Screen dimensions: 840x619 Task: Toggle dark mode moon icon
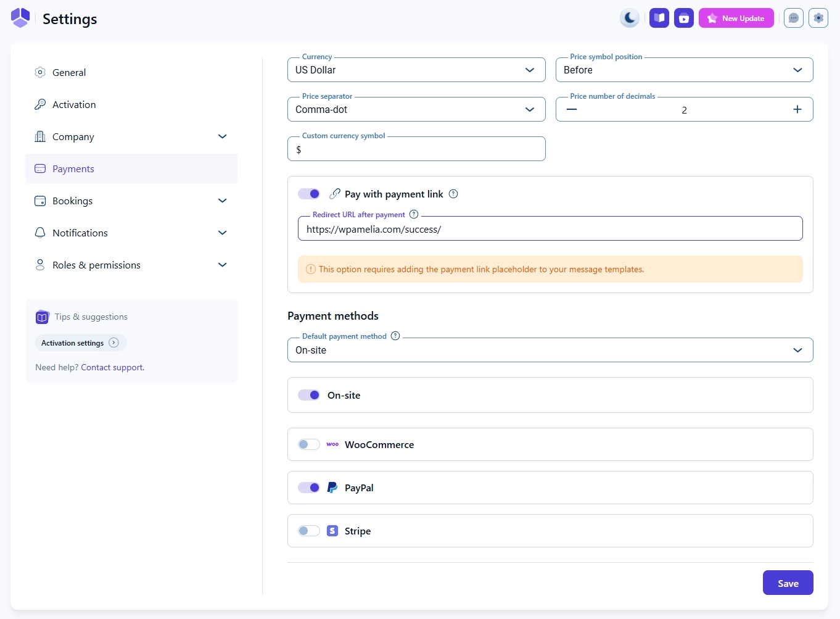point(630,18)
